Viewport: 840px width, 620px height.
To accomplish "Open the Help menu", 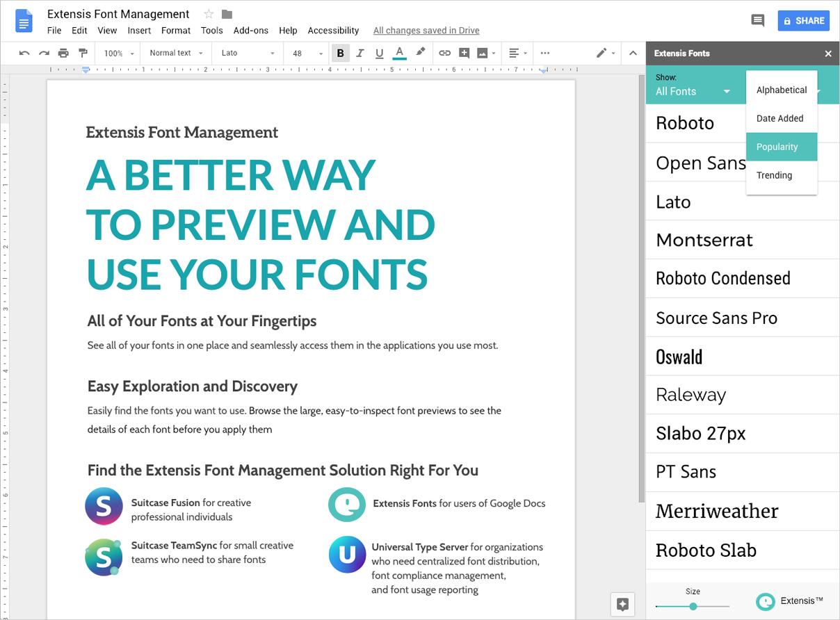I will (288, 31).
